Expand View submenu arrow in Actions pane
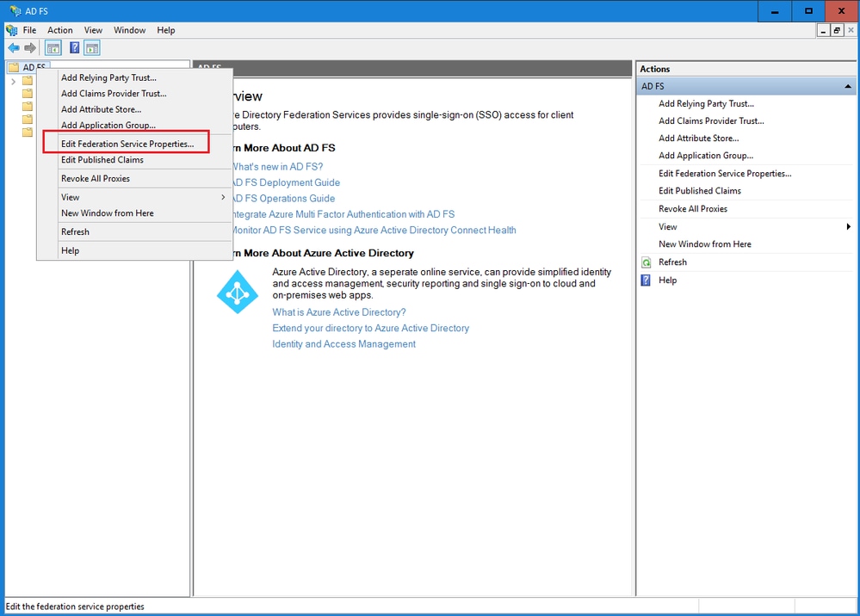 [x=848, y=227]
